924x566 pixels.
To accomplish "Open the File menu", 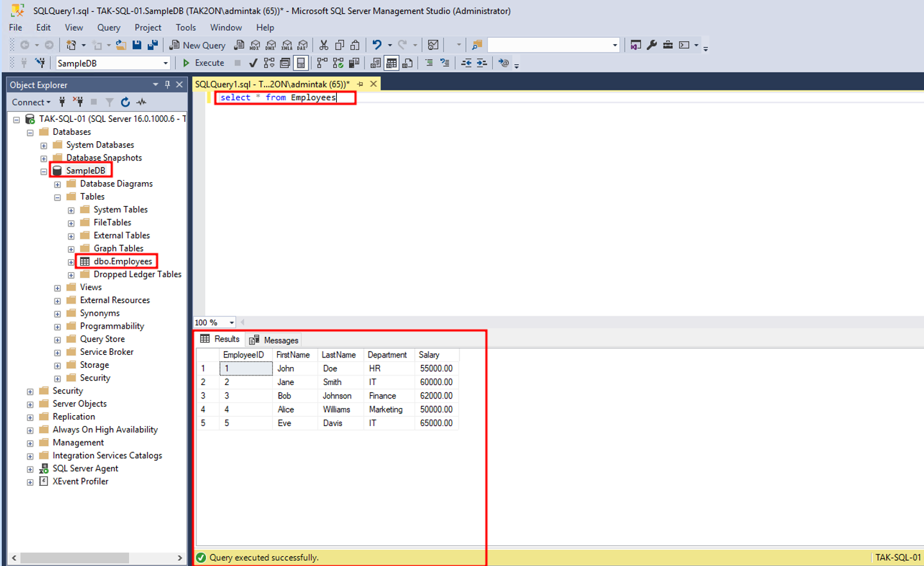I will [15, 28].
